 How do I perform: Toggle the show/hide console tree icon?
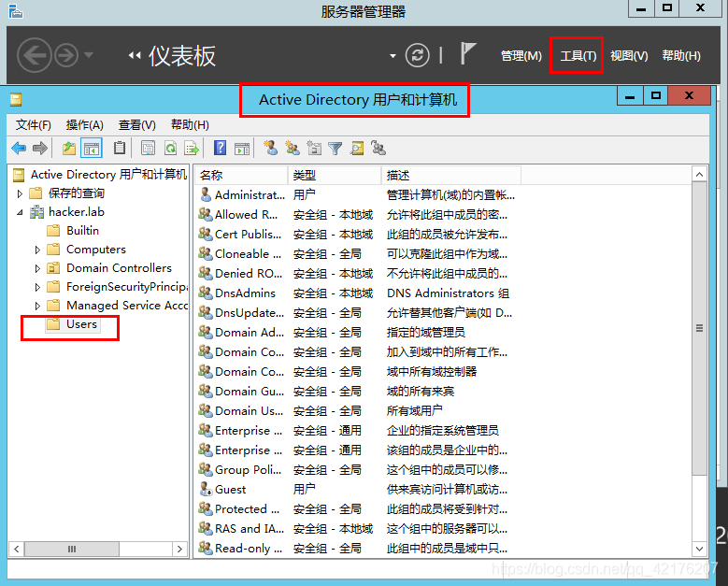pyautogui.click(x=92, y=149)
